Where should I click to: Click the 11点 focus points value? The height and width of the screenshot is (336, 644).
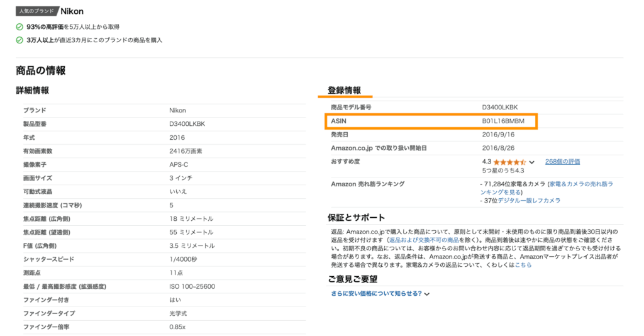coord(176,273)
